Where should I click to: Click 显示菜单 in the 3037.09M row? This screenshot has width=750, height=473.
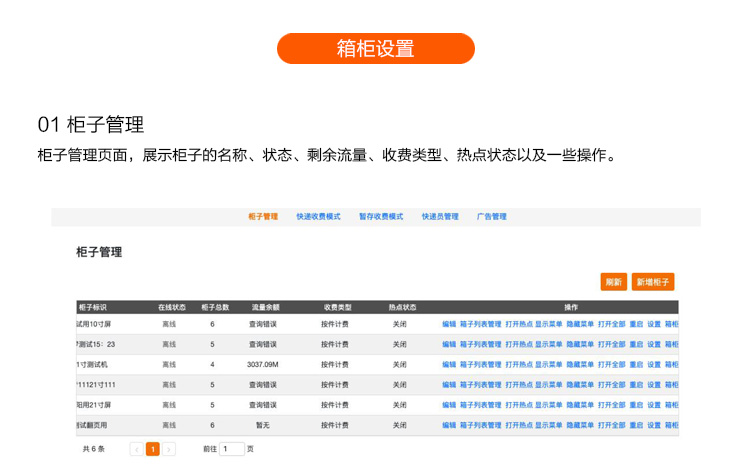548,365
